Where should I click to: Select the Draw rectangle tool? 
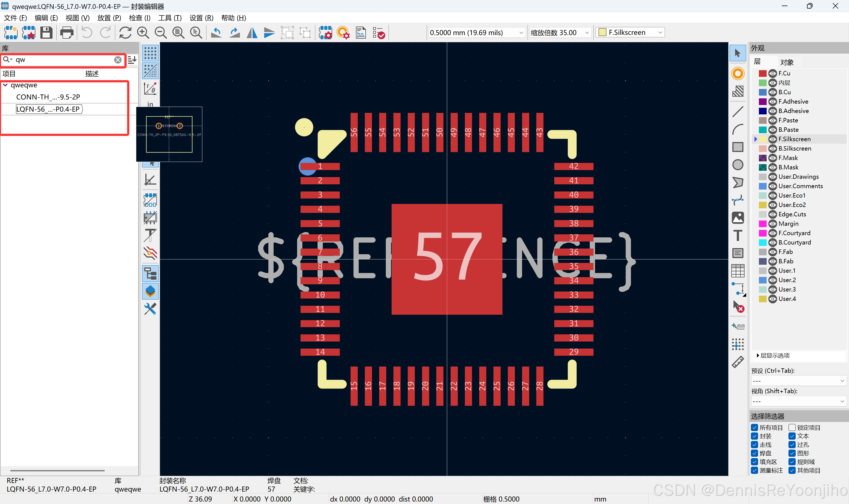click(x=738, y=147)
